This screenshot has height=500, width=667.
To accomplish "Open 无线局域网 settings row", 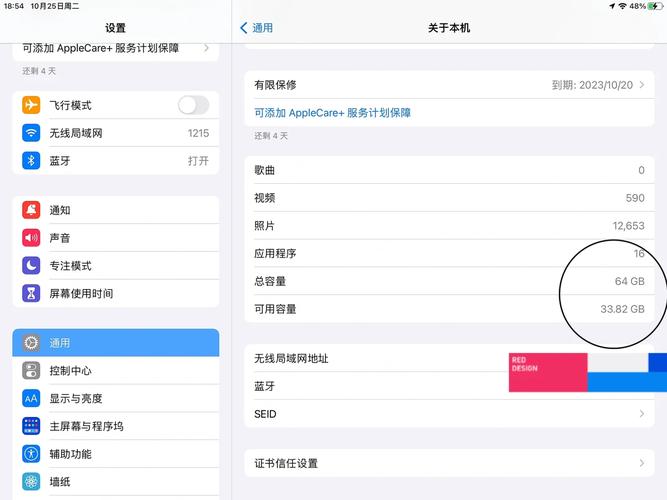I will click(116, 133).
